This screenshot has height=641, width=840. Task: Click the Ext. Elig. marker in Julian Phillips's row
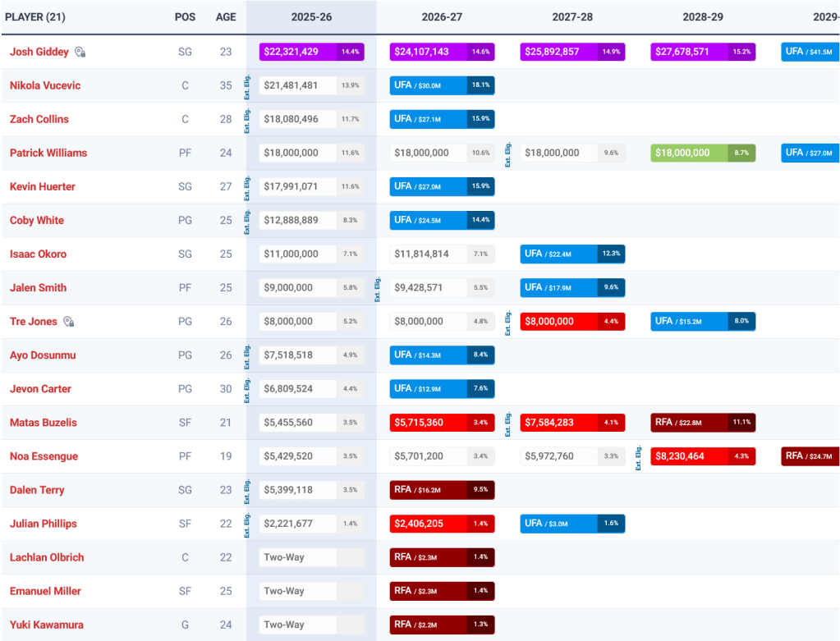click(247, 524)
